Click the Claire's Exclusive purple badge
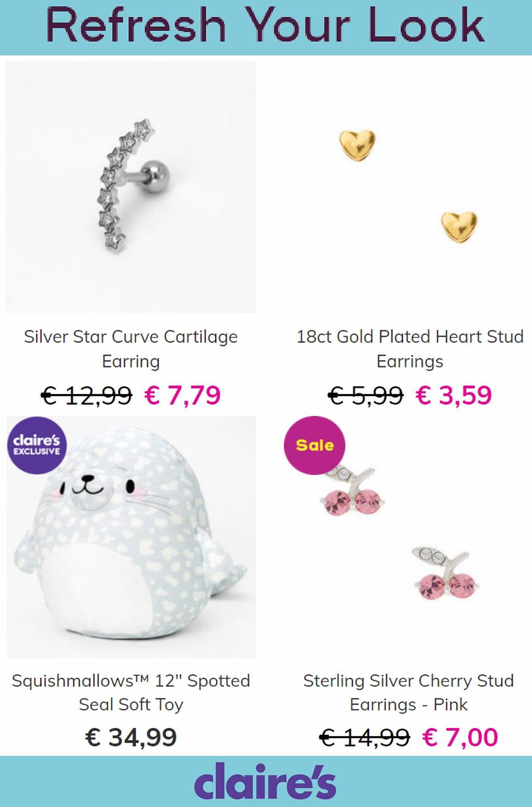Screen dimensions: 532x807 [x=37, y=445]
